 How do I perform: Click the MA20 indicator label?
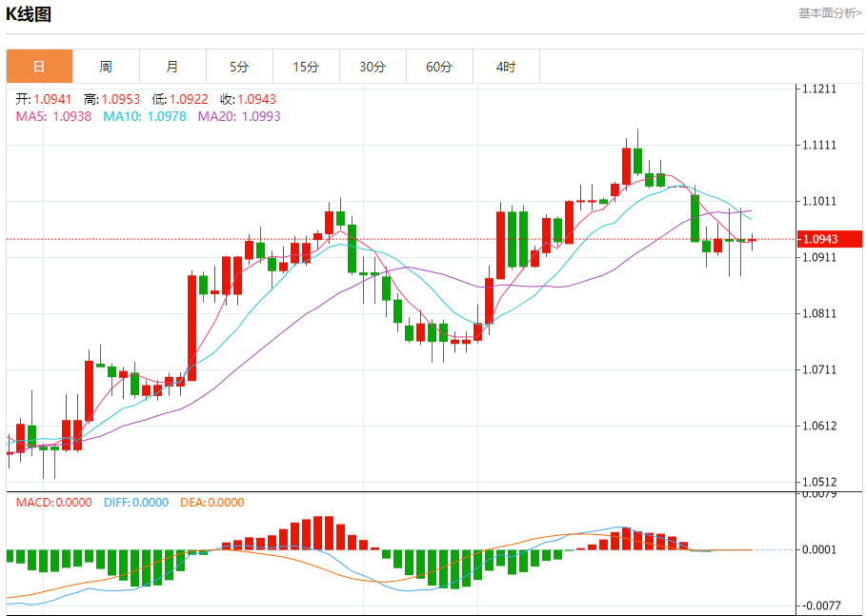(x=239, y=116)
